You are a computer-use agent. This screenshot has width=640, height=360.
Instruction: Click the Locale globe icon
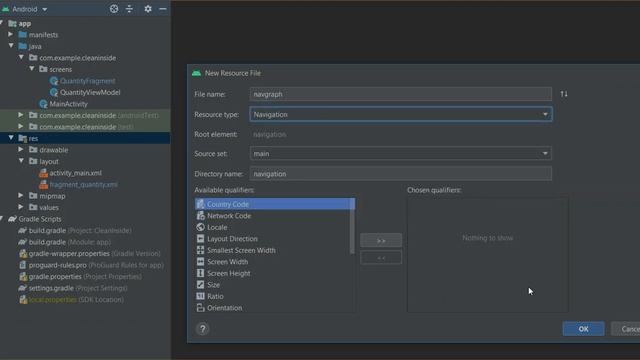[x=200, y=227]
